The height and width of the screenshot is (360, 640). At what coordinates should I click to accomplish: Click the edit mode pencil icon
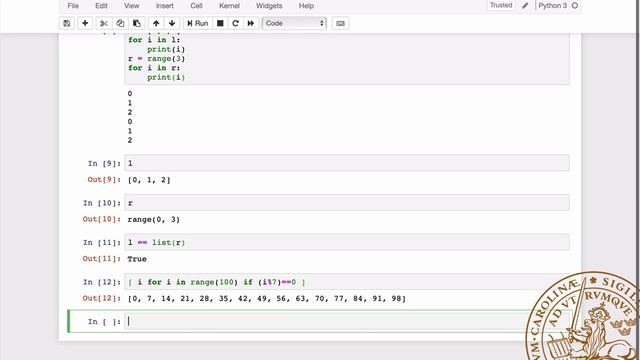[x=525, y=6]
